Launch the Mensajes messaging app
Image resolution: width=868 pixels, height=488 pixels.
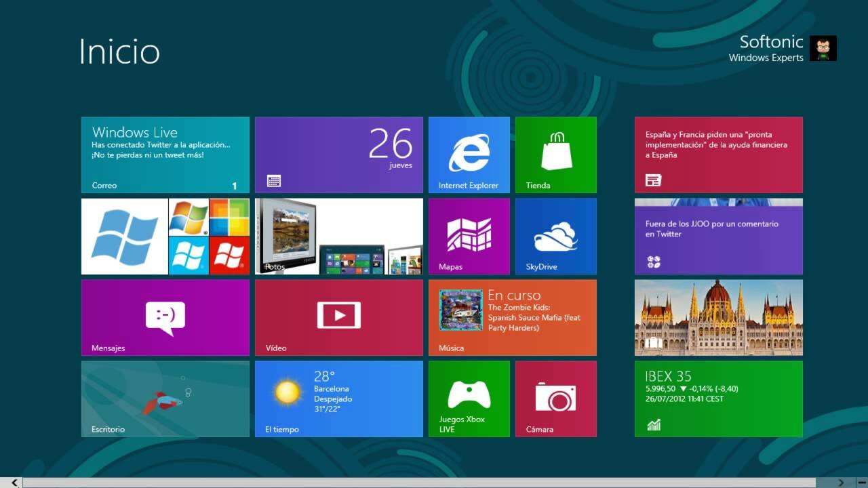tap(165, 317)
